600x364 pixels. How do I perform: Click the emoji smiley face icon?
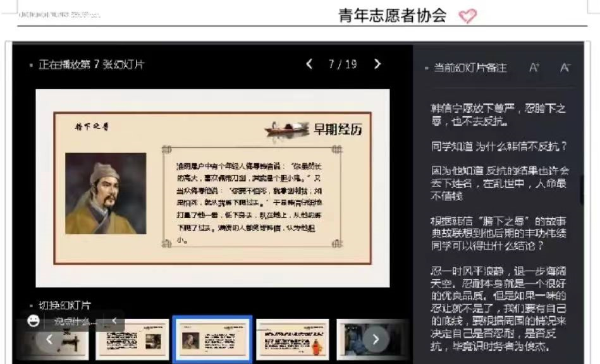(x=34, y=321)
